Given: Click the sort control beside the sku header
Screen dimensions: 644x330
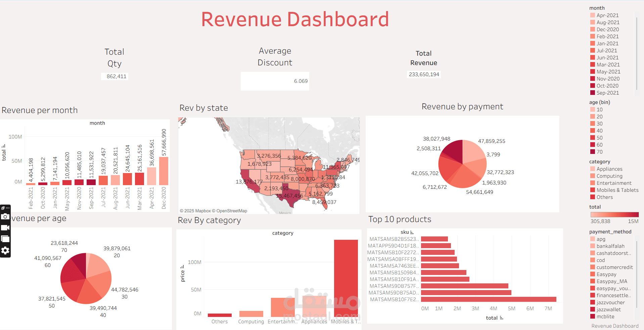Looking at the screenshot, I should [412, 232].
